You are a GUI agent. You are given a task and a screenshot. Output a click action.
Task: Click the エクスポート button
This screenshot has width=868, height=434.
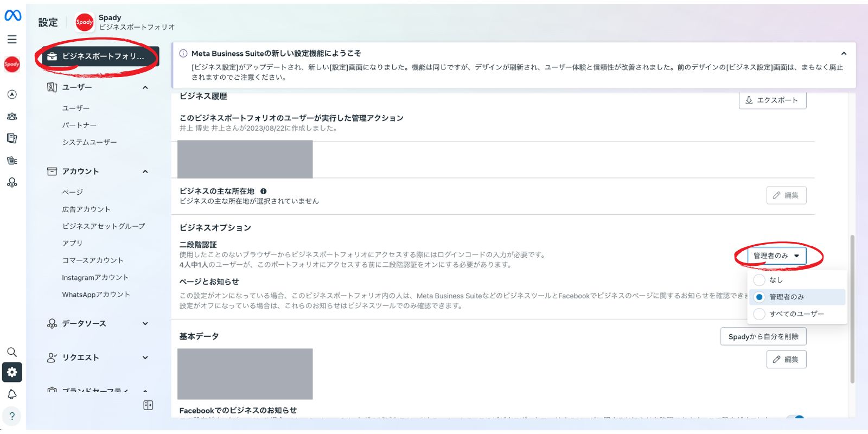tap(773, 100)
